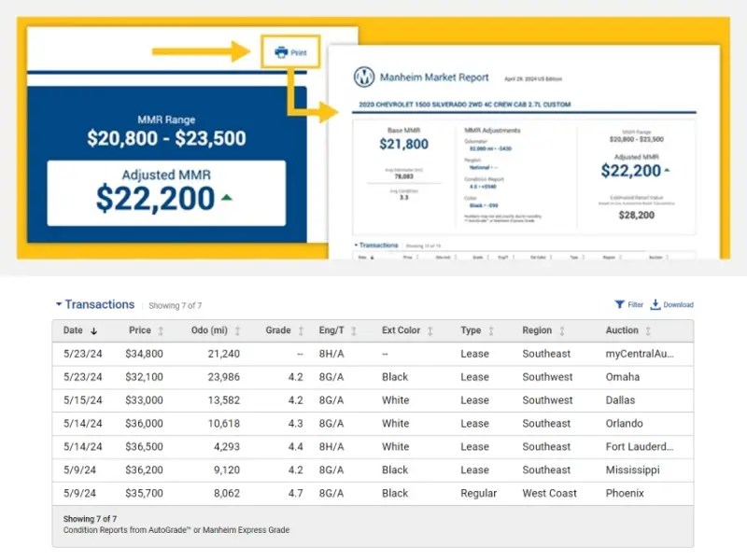
Task: Click the Ext Color column sort icon
Action: point(431,331)
